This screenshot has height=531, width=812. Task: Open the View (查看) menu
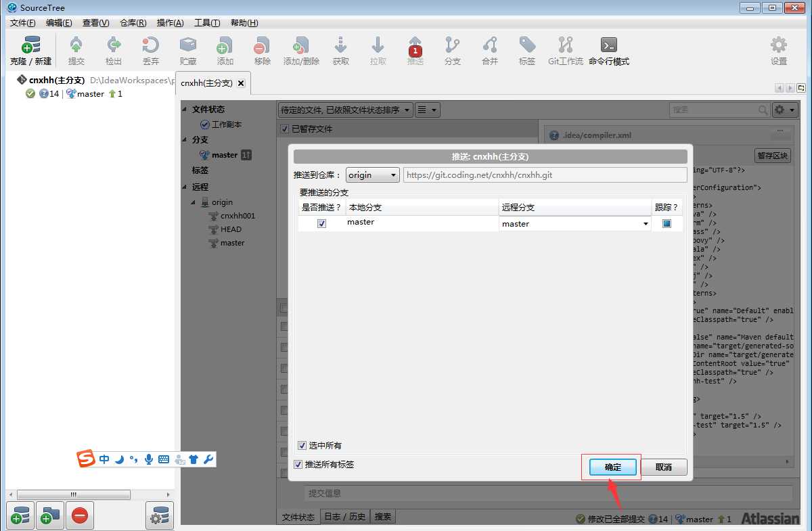[95, 22]
